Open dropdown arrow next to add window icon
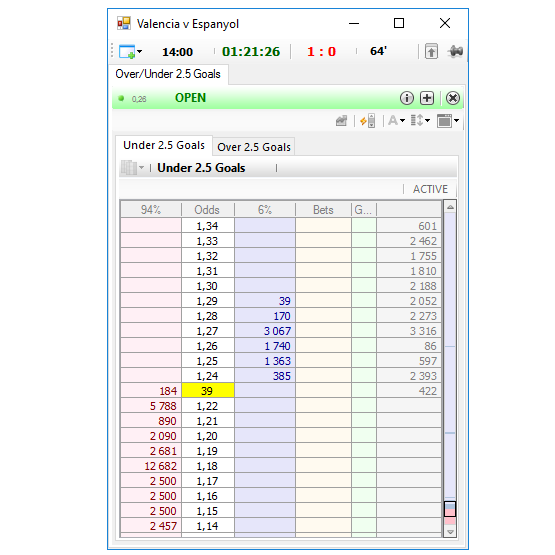The height and width of the screenshot is (555, 555). click(139, 52)
